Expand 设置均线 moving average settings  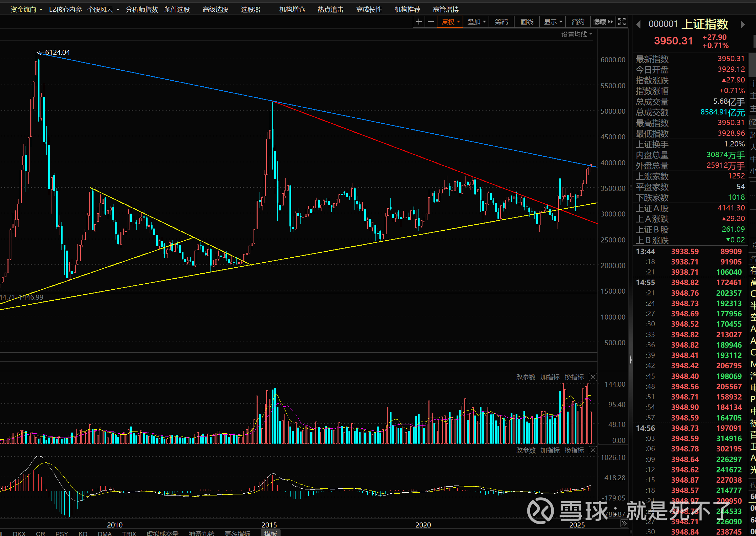(576, 34)
